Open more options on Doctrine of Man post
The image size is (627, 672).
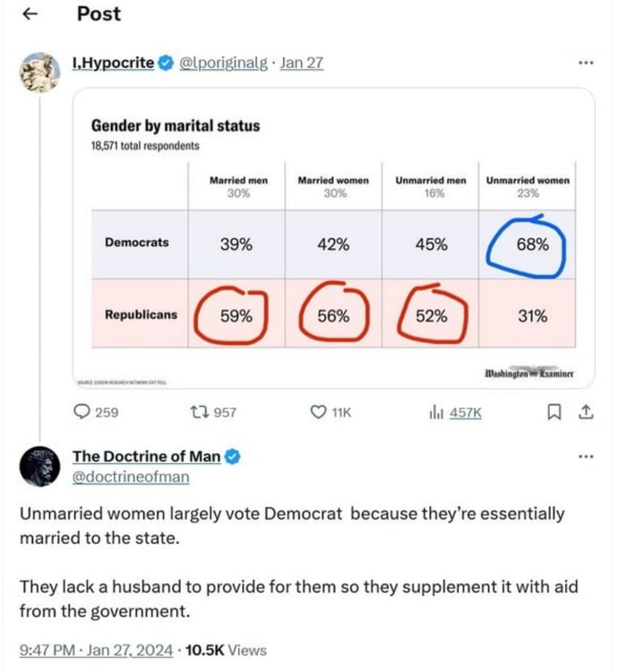(586, 456)
